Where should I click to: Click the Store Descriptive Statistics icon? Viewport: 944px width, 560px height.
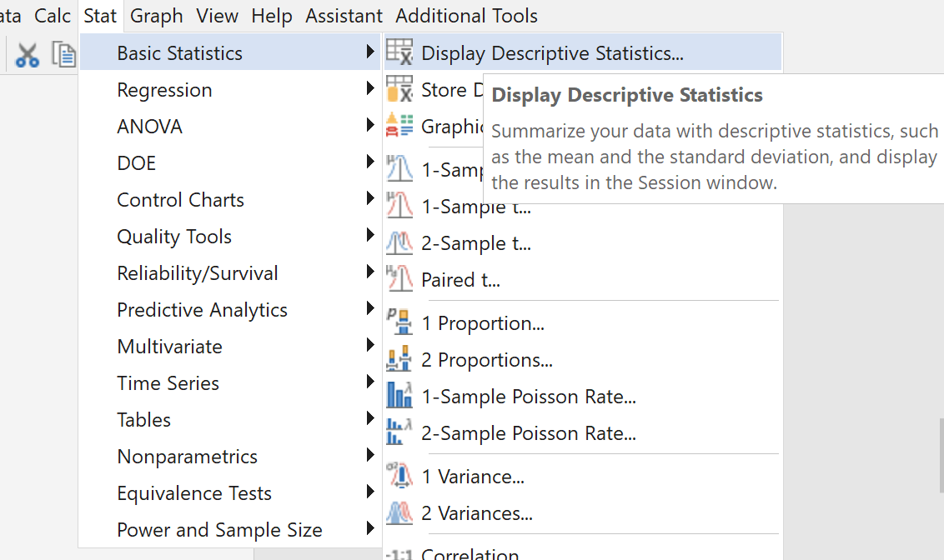(399, 88)
